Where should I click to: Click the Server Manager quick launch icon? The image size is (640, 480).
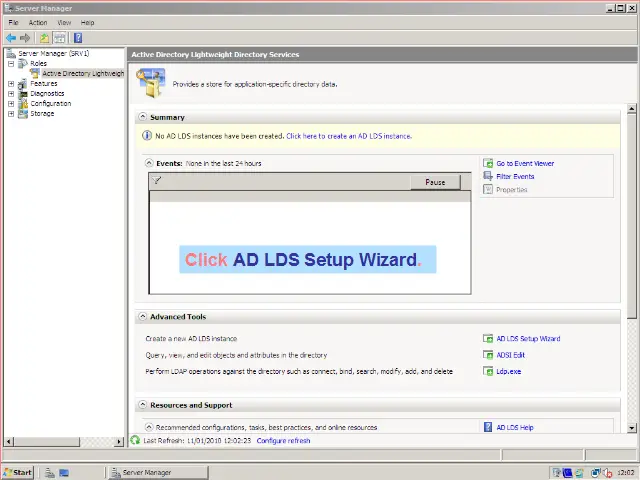point(49,472)
